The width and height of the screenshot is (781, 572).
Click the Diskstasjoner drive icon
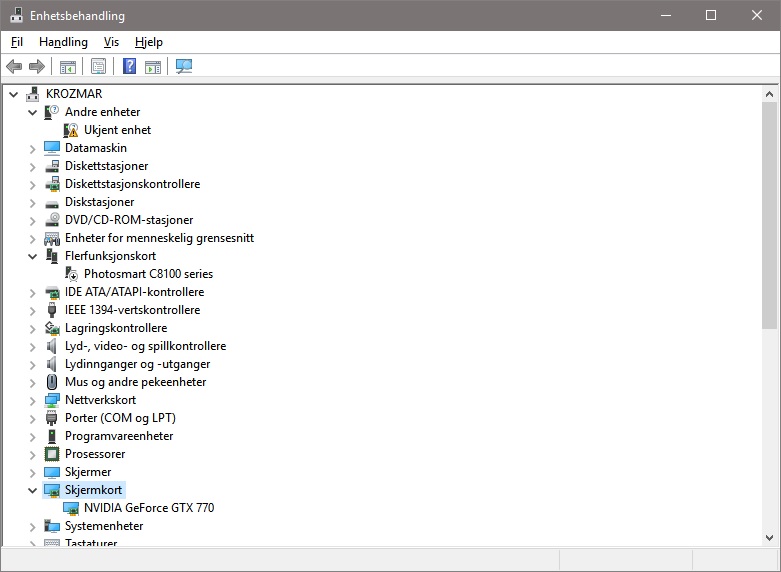[x=52, y=203]
